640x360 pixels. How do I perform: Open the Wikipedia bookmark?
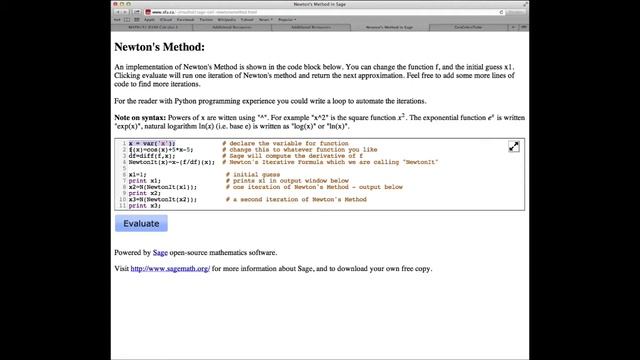coord(227,20)
